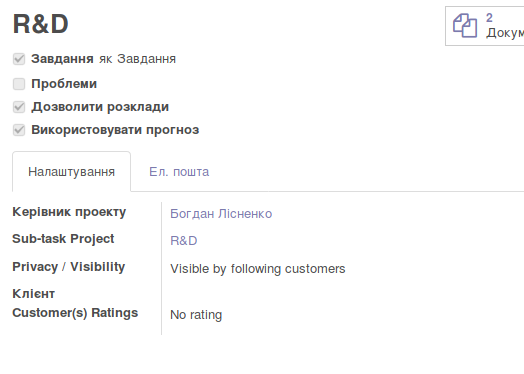This screenshot has height=374, width=524.
Task: Open the Ел. пошта tab
Action: point(179,172)
